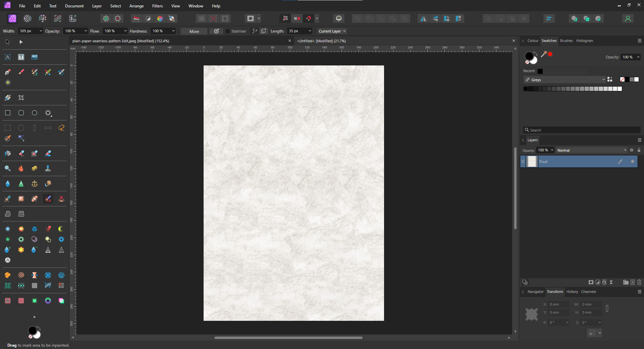This screenshot has width=644, height=349.
Task: Click the Auto White Balance icon
Action: point(172,18)
